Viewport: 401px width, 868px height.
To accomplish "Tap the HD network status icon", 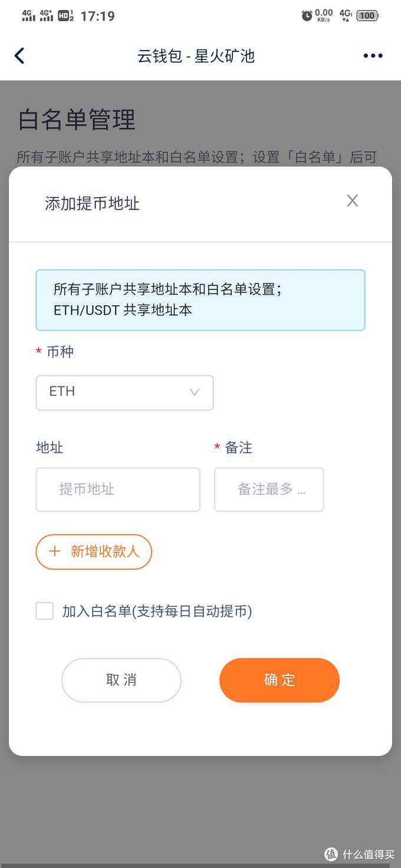I will point(65,16).
